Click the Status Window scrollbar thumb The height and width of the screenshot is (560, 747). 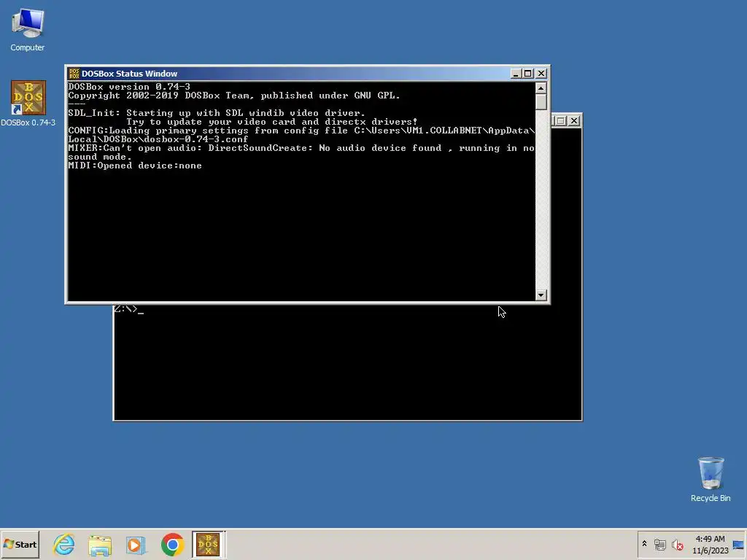tap(541, 102)
